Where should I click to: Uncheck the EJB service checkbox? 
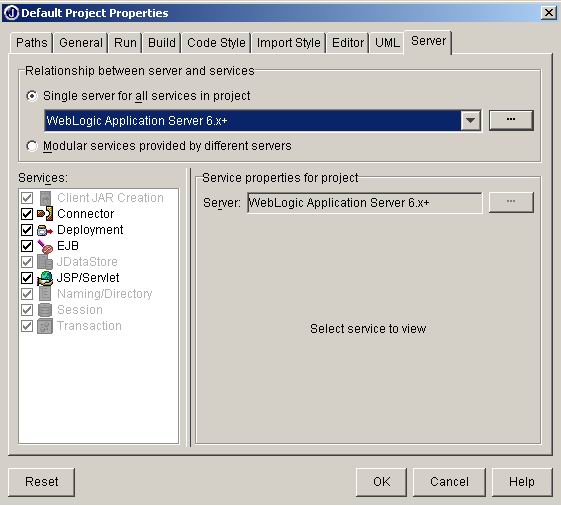tap(27, 246)
